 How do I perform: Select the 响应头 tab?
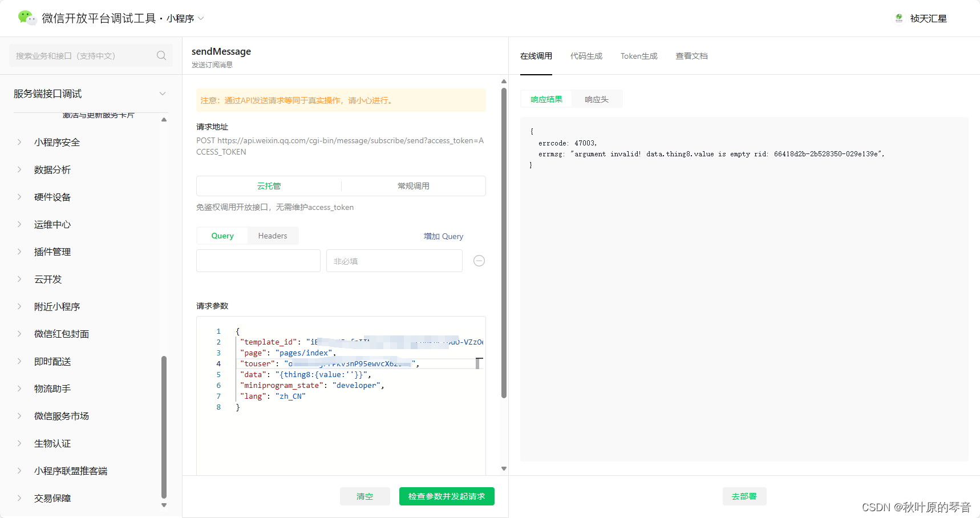point(597,99)
